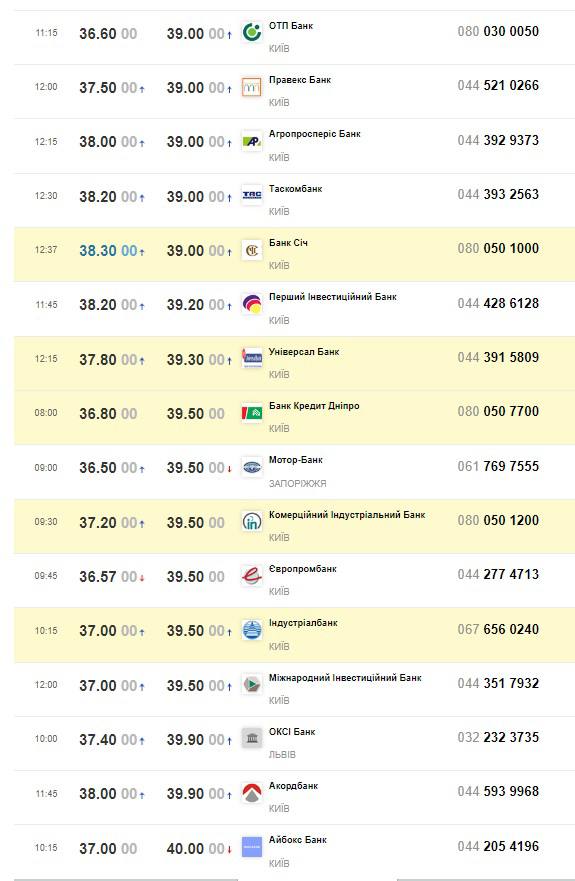
Task: Click the Європромбанк logo icon
Action: pos(252,576)
